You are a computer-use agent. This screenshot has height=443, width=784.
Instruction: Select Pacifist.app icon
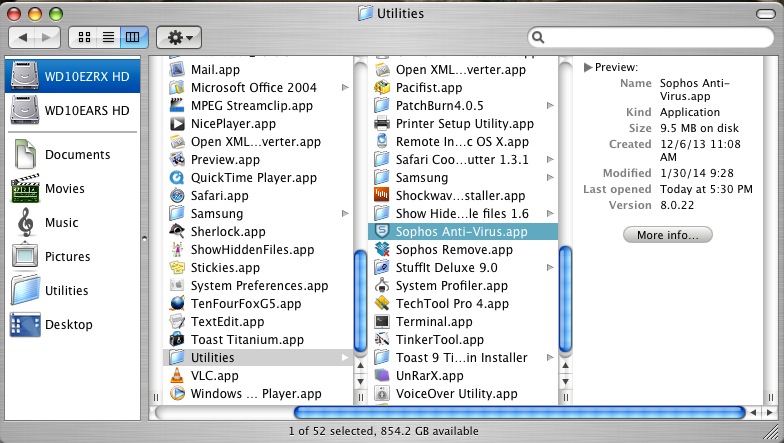pos(382,88)
